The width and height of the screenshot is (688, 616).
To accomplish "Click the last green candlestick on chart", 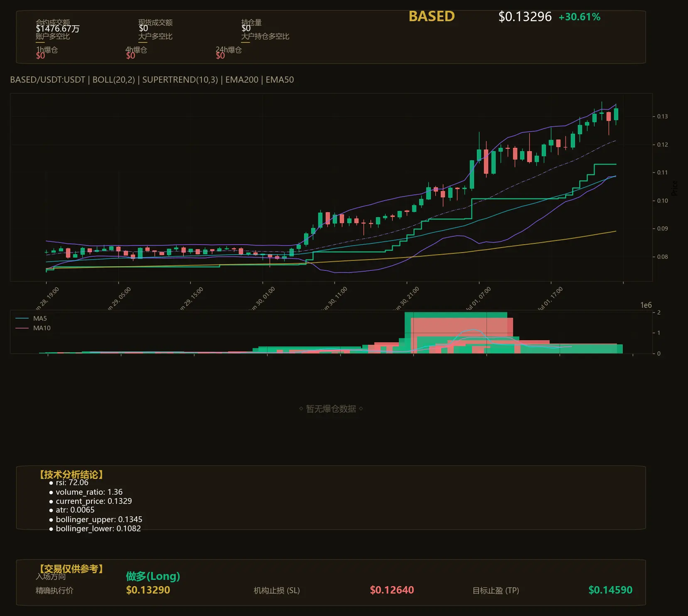I will (x=616, y=114).
